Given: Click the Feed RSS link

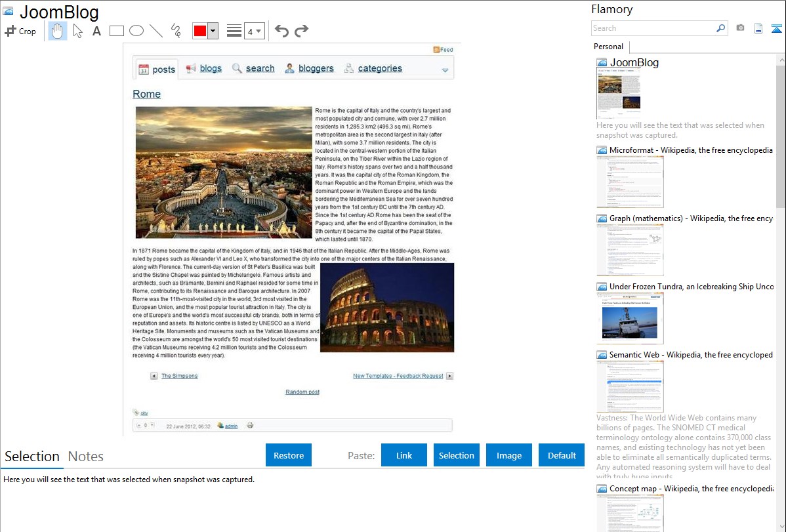Looking at the screenshot, I should click(443, 50).
